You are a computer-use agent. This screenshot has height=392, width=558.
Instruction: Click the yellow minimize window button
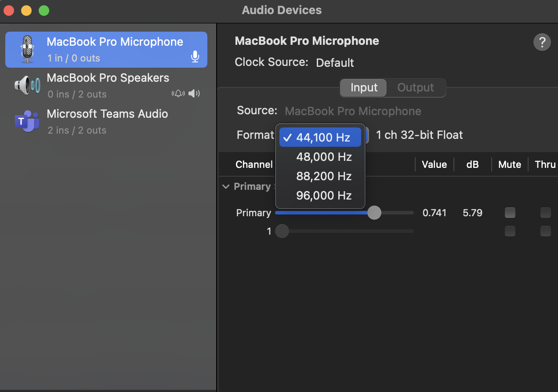point(26,11)
